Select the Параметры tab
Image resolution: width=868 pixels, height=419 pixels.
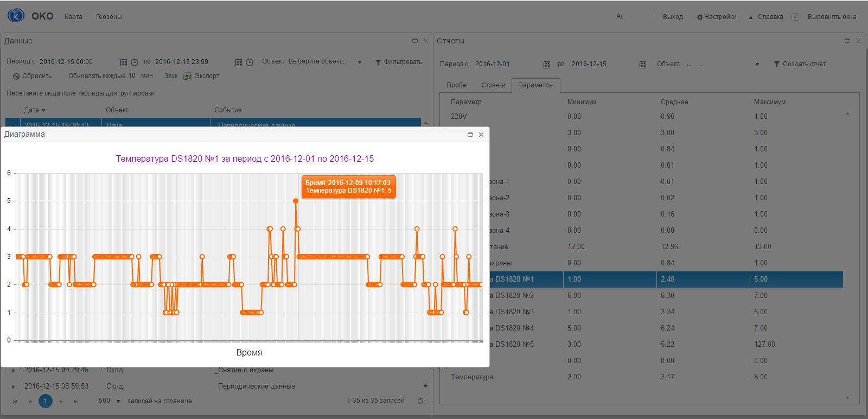coord(536,85)
